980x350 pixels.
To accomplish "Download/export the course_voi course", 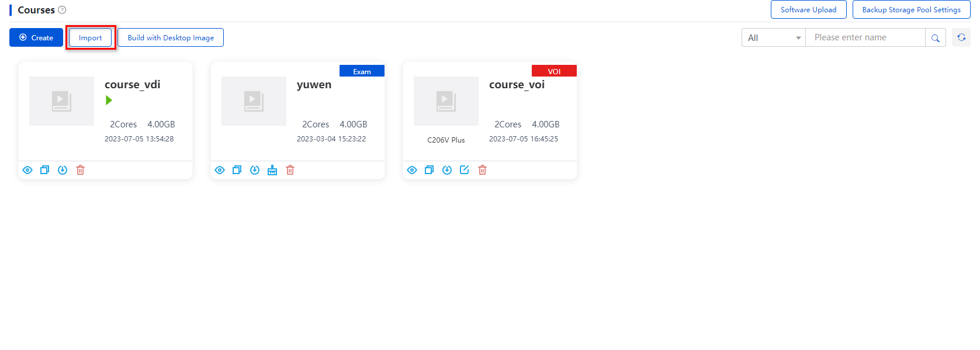I will pyautogui.click(x=447, y=170).
